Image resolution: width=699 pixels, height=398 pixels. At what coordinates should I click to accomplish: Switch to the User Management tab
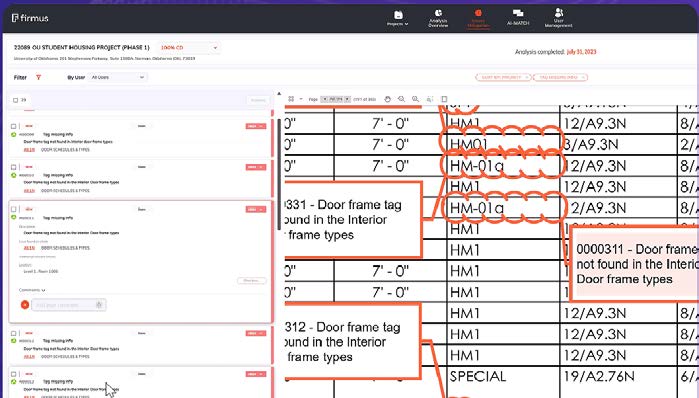pyautogui.click(x=559, y=17)
